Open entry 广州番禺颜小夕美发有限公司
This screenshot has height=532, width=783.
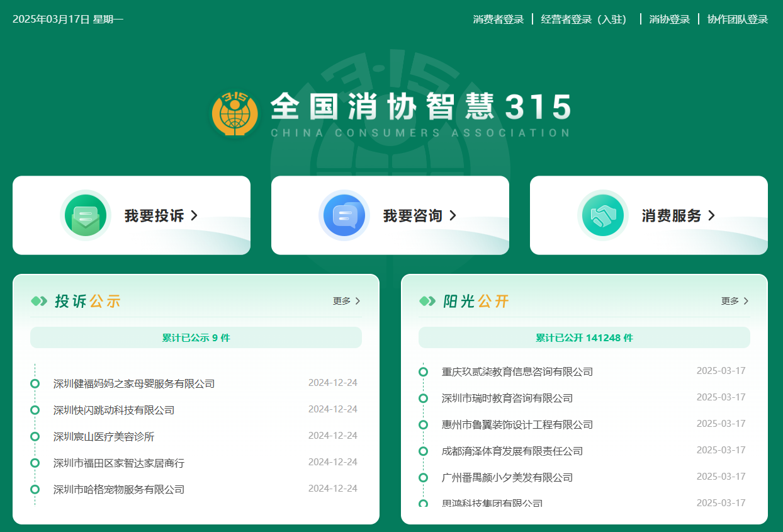coord(507,477)
